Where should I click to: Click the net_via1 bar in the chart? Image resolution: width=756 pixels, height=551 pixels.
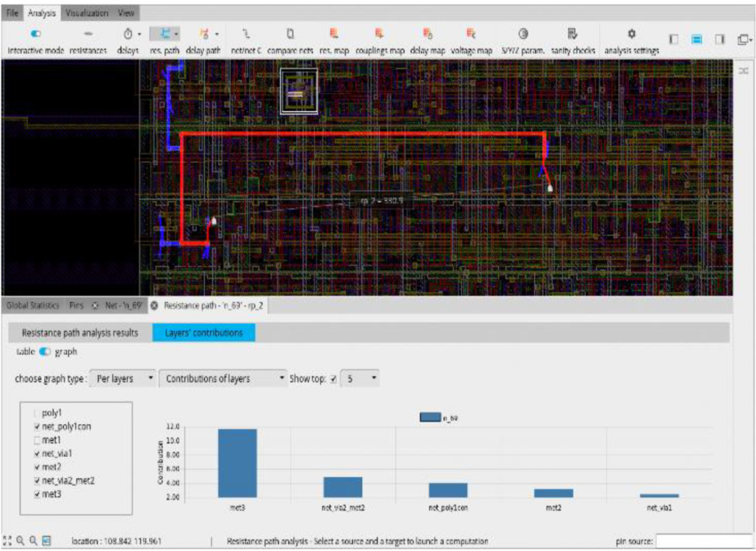pos(659,495)
